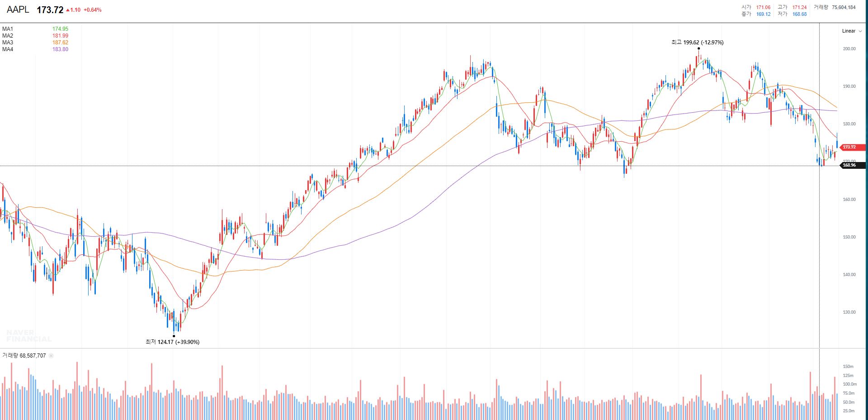Click the MA2 legend label
This screenshot has width=868, height=420.
(8, 36)
